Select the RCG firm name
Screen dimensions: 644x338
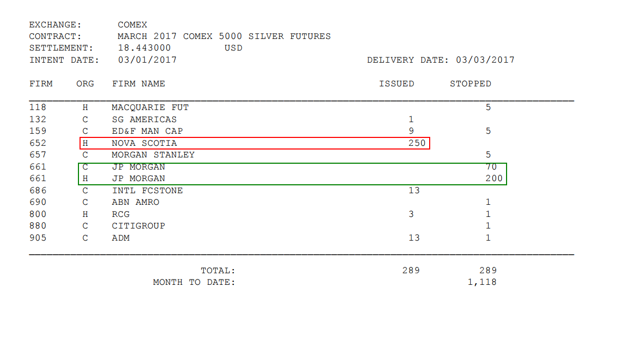click(x=121, y=214)
